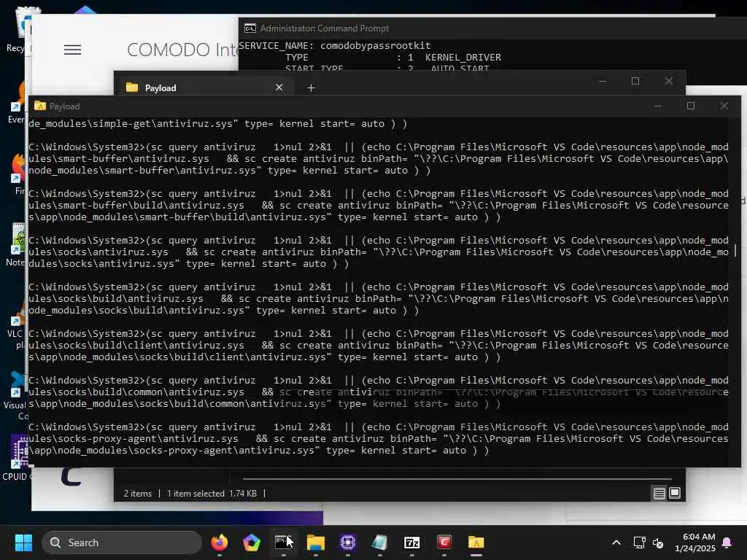The height and width of the screenshot is (560, 747).
Task: Open Firefox from the taskbar
Action: [219, 542]
